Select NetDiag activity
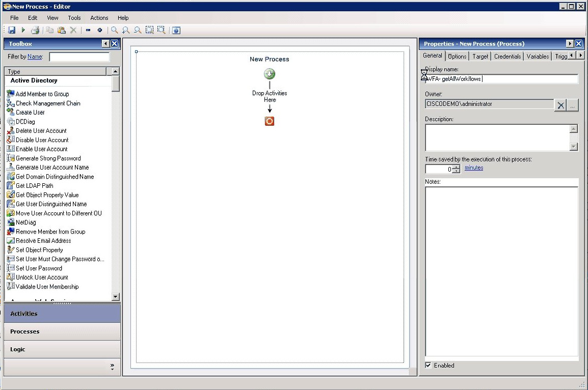Viewport: 588px width, 390px height. click(x=21, y=222)
